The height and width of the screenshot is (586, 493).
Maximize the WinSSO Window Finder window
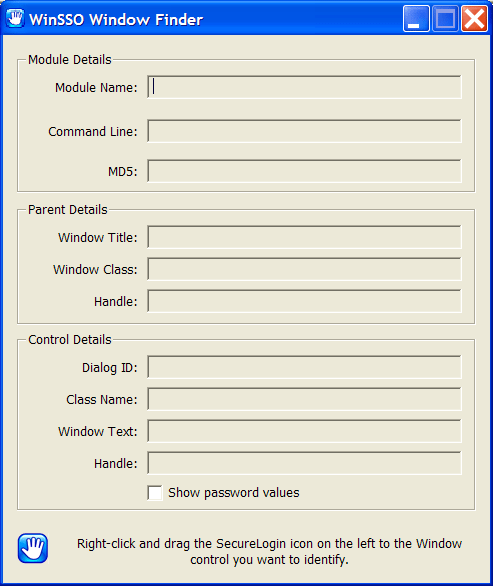coord(445,19)
